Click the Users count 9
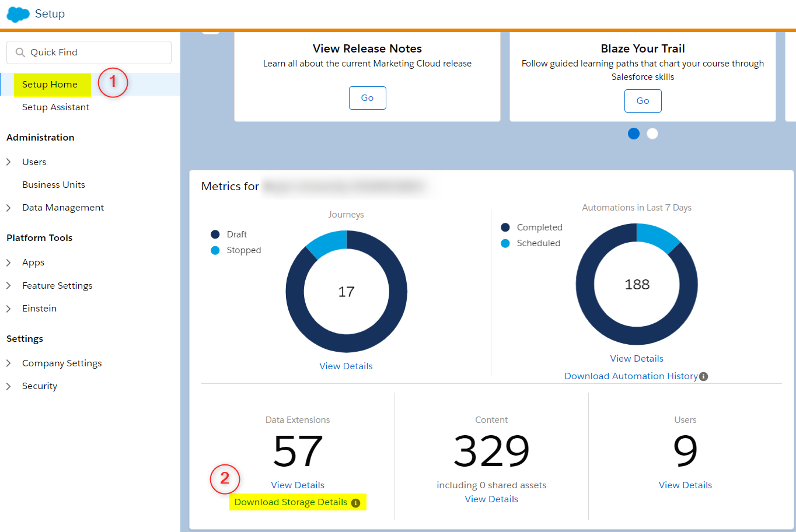 pyautogui.click(x=685, y=451)
